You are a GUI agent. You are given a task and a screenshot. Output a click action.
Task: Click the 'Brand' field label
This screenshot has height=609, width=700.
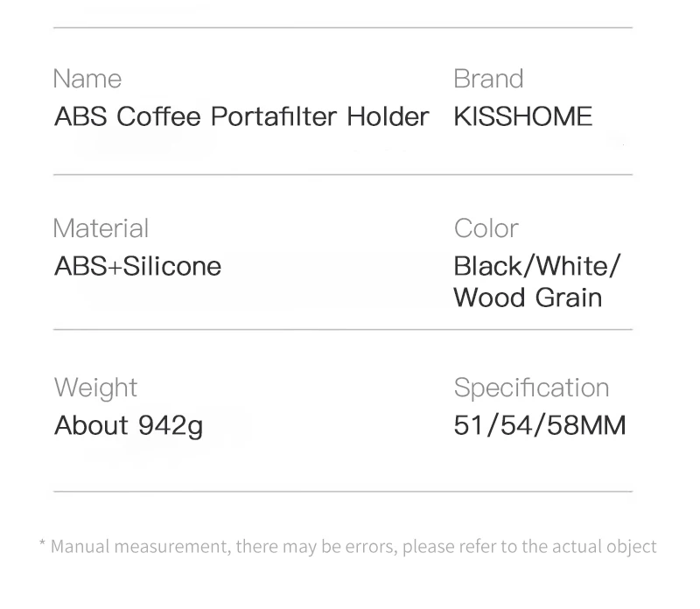488,79
